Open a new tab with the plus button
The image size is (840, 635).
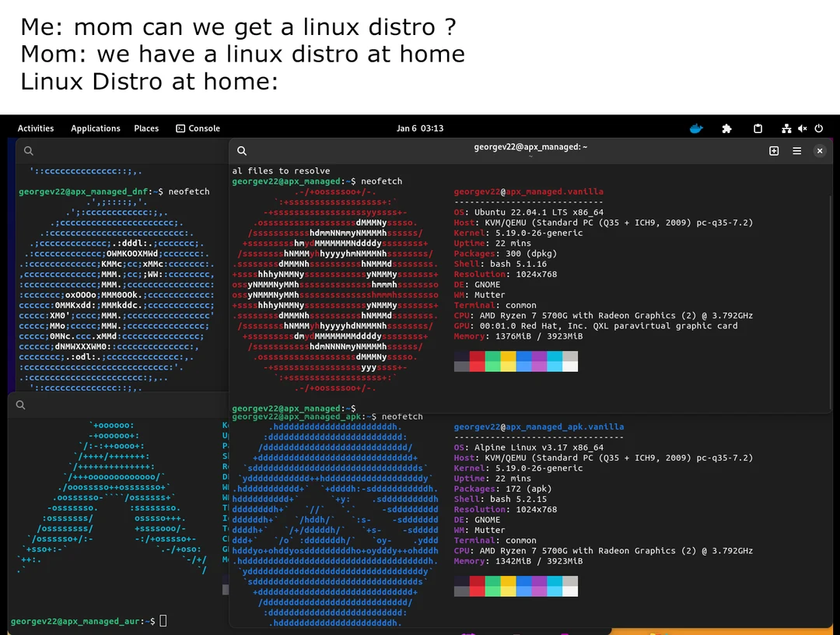click(x=774, y=150)
